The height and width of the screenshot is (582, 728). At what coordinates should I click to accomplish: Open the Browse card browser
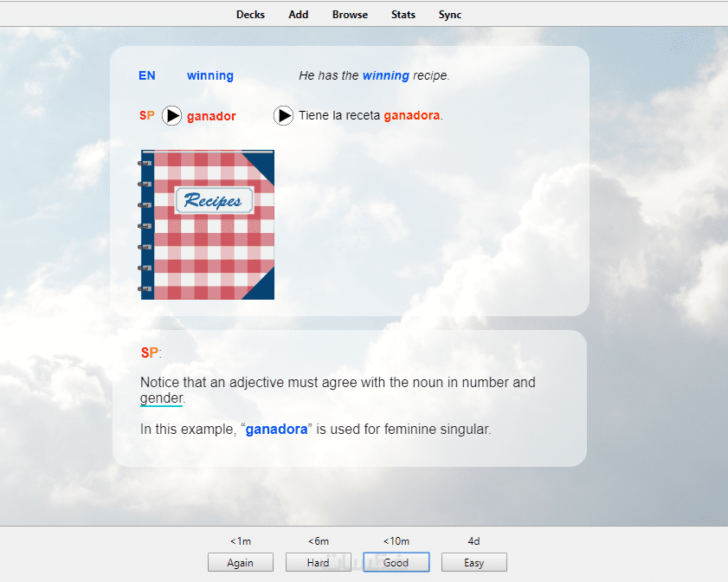click(x=350, y=15)
